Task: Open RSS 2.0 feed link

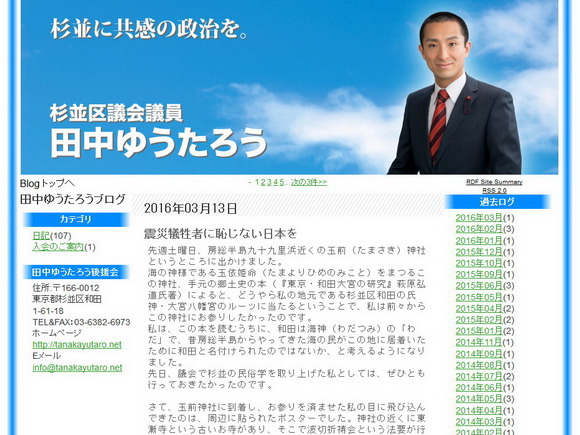Action: point(494,190)
